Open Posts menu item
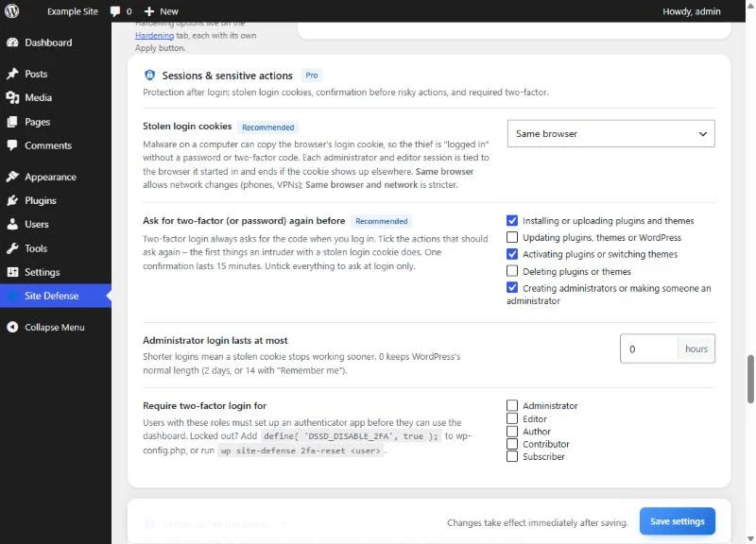Image resolution: width=756 pixels, height=544 pixels. 56,74
